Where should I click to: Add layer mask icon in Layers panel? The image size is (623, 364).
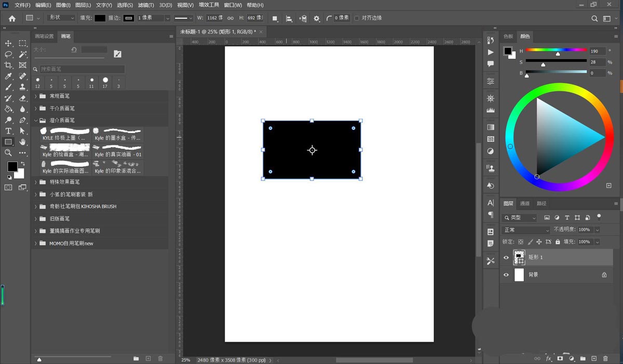point(560,358)
